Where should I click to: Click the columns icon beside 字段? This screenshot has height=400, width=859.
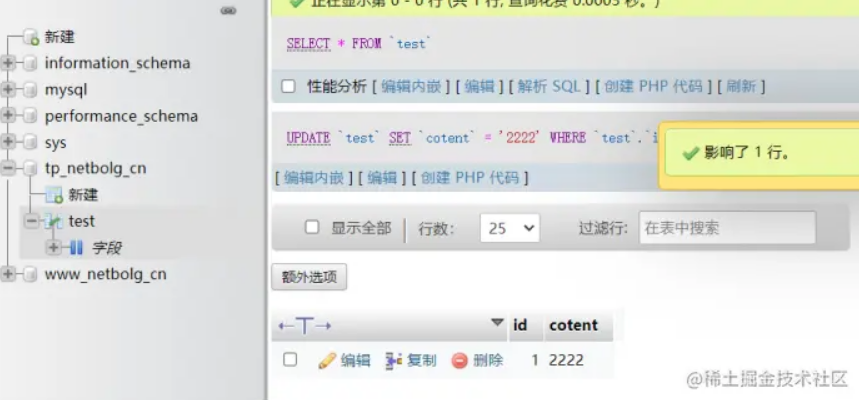click(x=77, y=247)
